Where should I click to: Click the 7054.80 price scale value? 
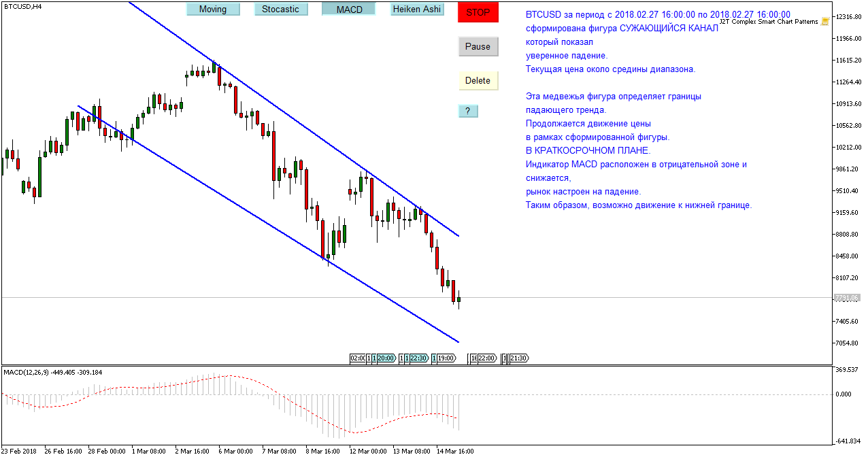848,343
